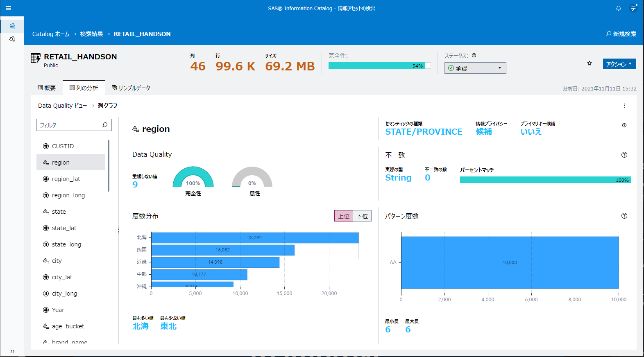The width and height of the screenshot is (644, 357).
Task: Click the least frequent value 東北
Action: coord(168,326)
